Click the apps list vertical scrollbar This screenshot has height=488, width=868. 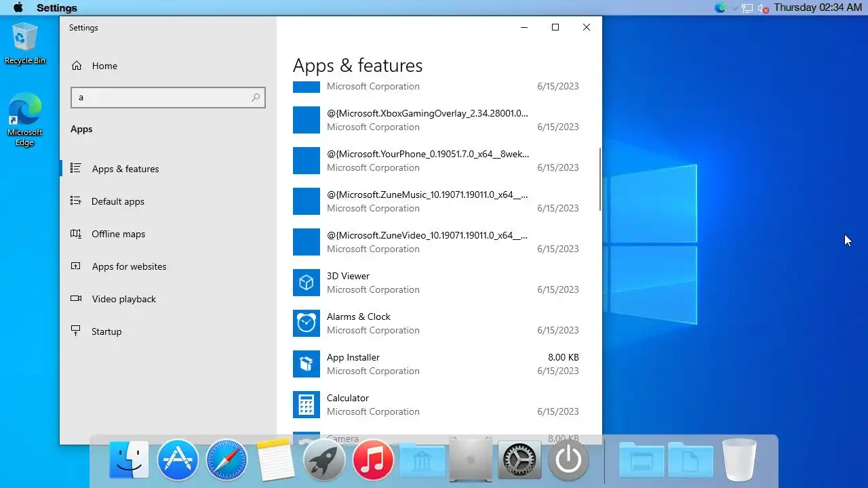[600, 180]
